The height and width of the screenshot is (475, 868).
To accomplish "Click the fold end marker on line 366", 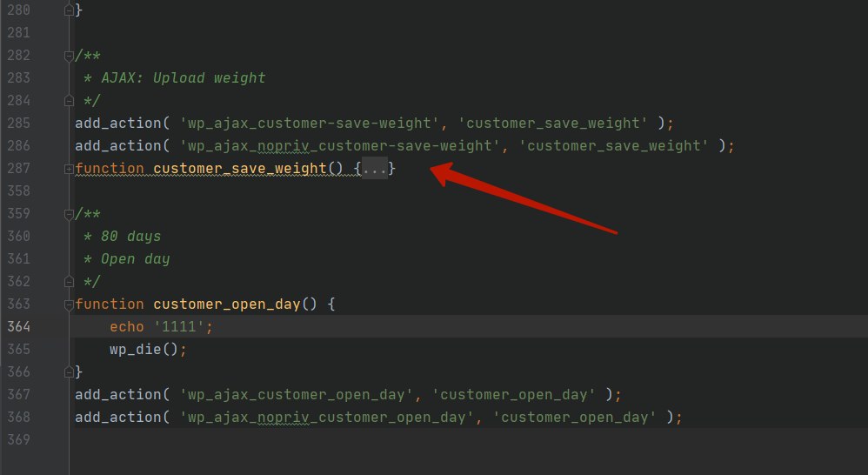I will pos(69,372).
